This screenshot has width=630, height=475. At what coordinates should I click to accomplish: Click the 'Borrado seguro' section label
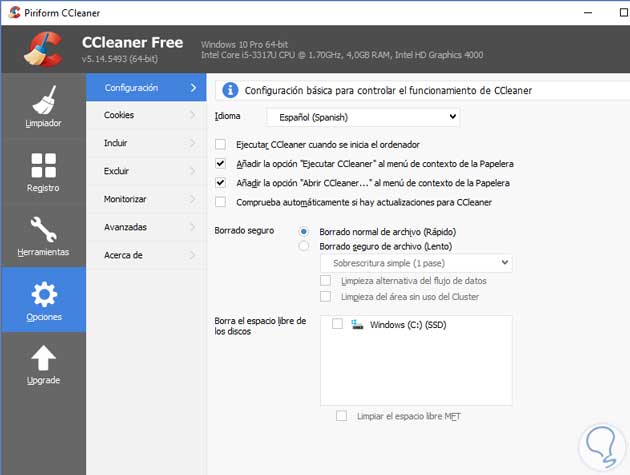pos(244,231)
